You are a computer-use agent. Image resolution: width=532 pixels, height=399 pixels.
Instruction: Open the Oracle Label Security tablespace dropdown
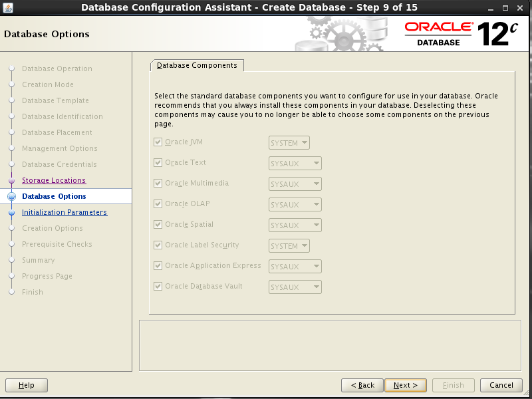point(289,246)
